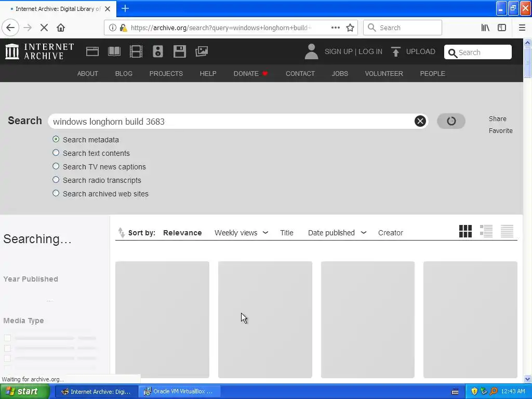
Task: Click the user avatar icon
Action: click(311, 51)
